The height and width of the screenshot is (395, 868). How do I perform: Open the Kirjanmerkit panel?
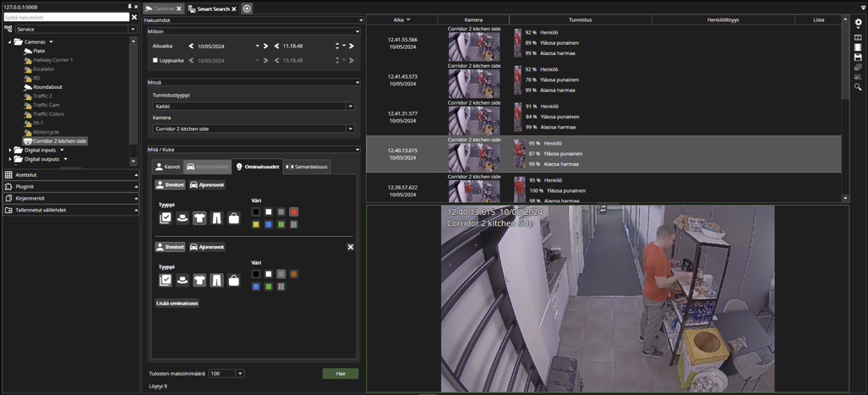71,198
